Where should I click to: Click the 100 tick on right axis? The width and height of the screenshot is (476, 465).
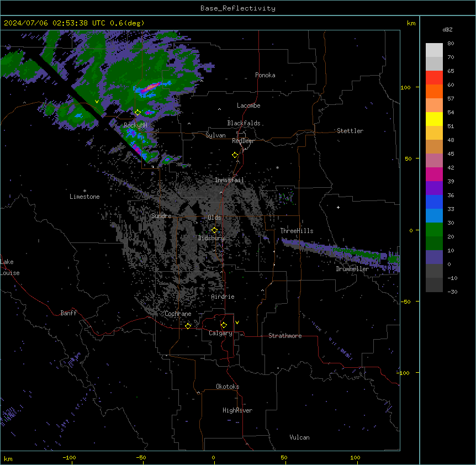tap(405, 87)
